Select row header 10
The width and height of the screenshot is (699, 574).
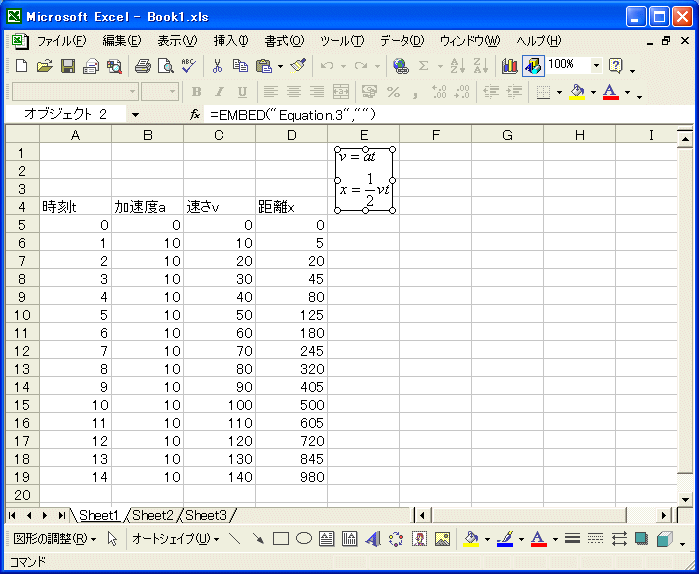click(x=22, y=315)
